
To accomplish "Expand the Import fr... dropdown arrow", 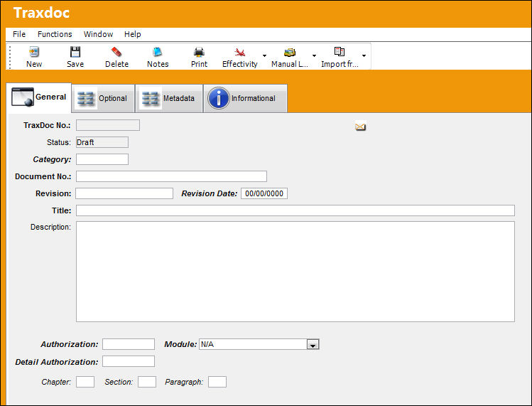I will [364, 55].
